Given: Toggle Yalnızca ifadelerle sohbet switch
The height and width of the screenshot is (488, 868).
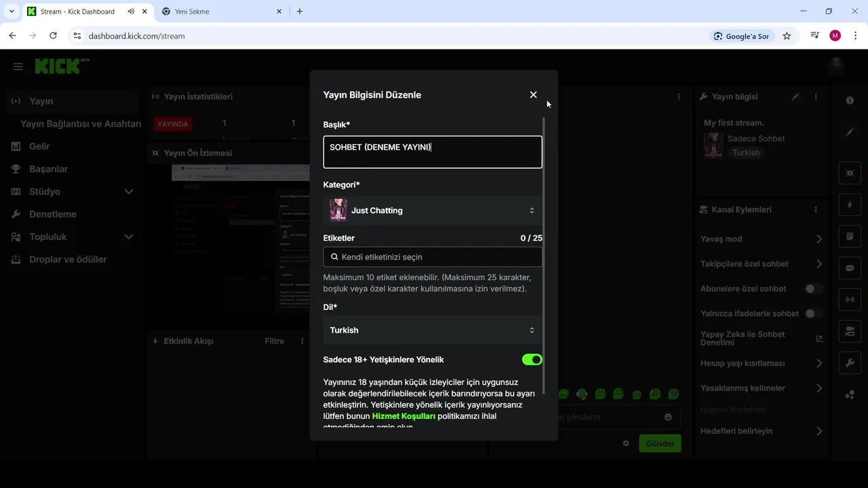Looking at the screenshot, I should coord(813,314).
